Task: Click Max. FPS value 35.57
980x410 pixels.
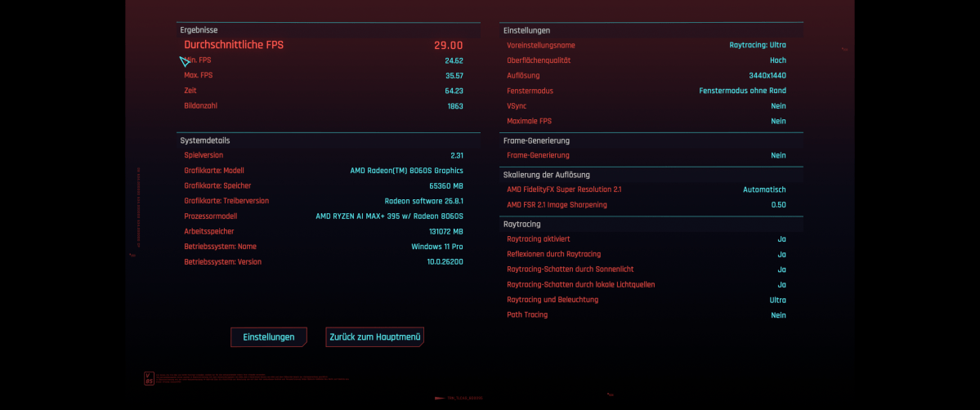Action: [454, 76]
